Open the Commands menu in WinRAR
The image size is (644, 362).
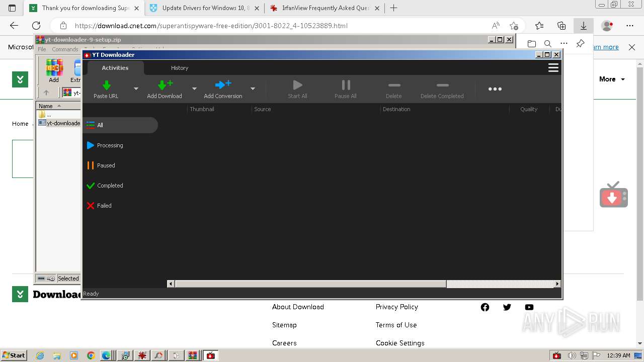(65, 49)
